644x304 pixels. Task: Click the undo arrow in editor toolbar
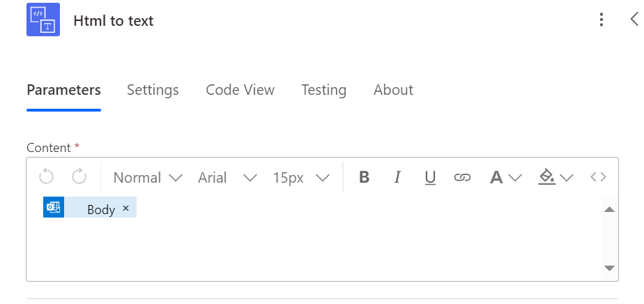click(x=46, y=177)
